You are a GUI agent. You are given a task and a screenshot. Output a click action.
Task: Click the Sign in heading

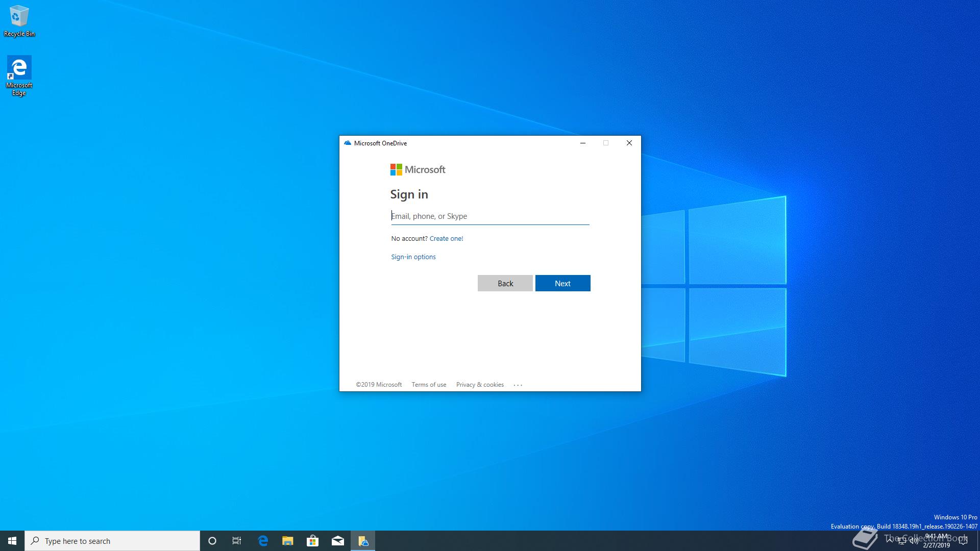(409, 194)
